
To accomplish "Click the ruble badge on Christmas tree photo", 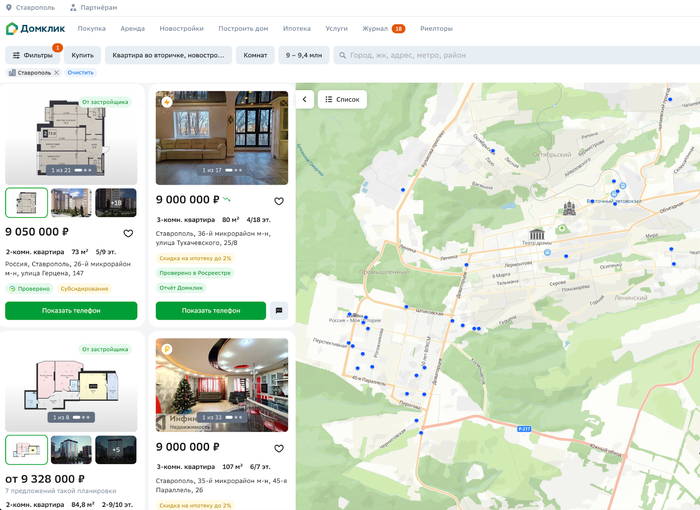I will [167, 348].
